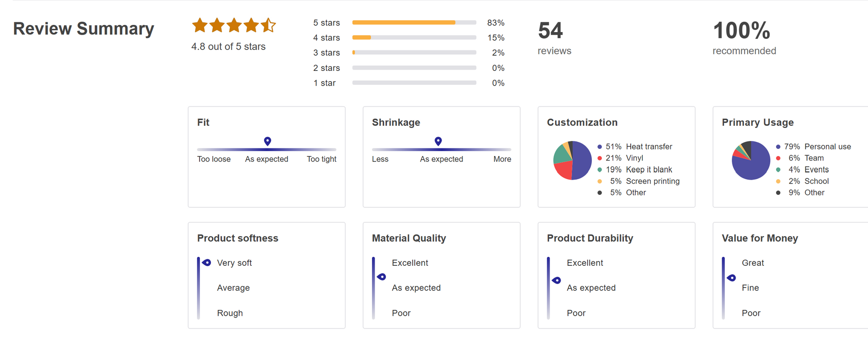Click the Primary Usage pie chart
The image size is (868, 342).
pos(751,160)
